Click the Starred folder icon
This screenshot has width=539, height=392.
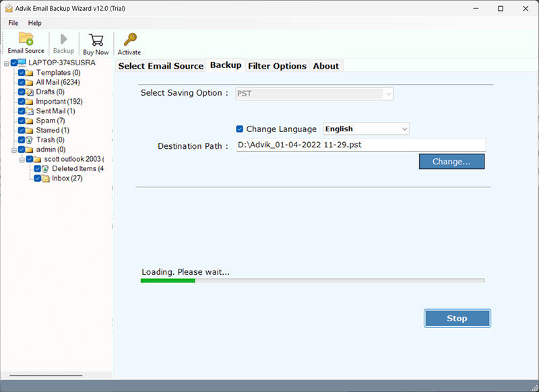coord(29,131)
